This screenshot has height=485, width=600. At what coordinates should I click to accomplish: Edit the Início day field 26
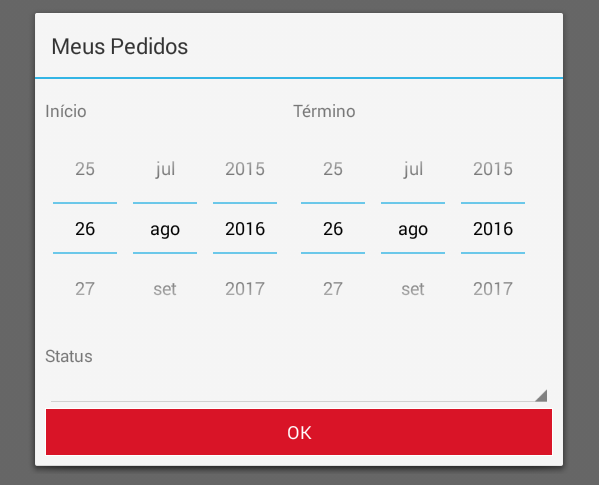[85, 229]
